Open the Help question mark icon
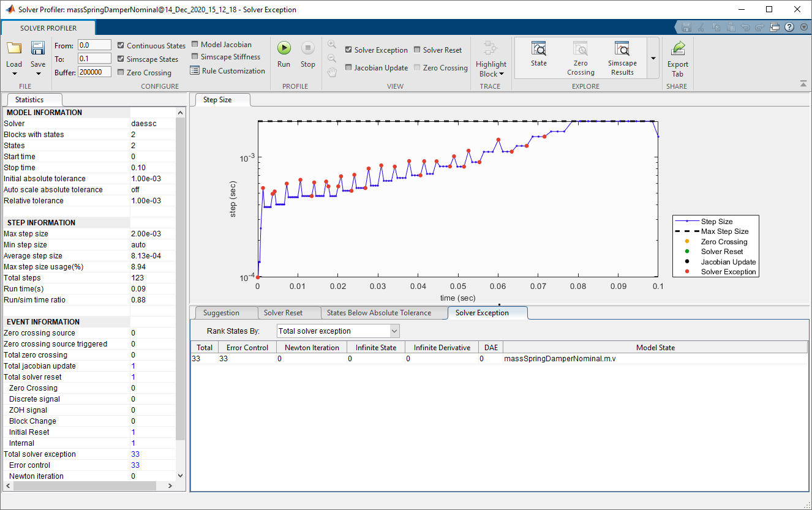The height and width of the screenshot is (510, 812). pos(789,27)
